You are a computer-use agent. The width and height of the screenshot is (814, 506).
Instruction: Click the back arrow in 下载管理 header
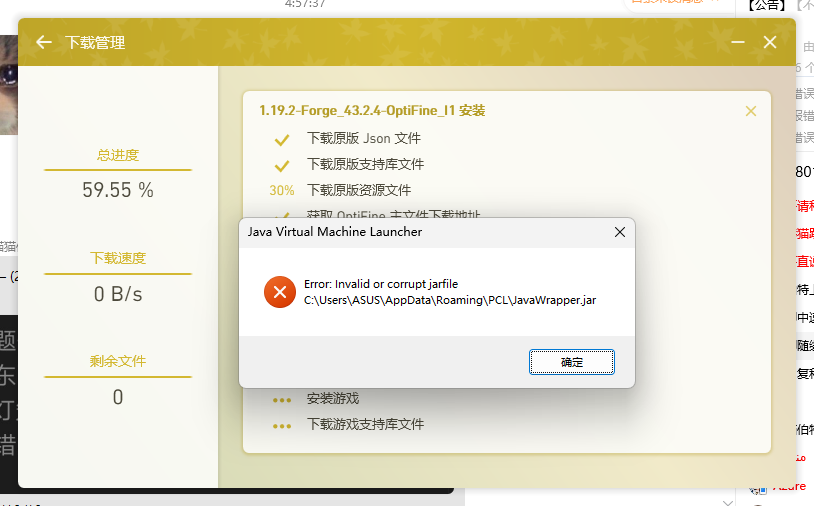pos(44,43)
